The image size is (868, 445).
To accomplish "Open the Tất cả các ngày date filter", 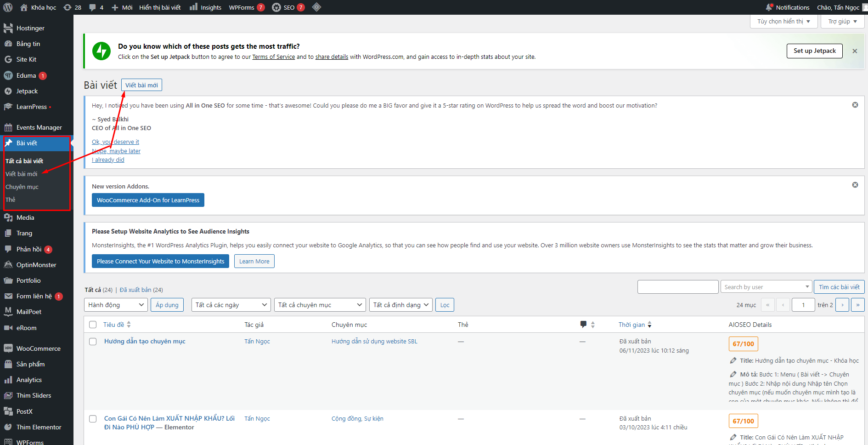I will click(231, 305).
